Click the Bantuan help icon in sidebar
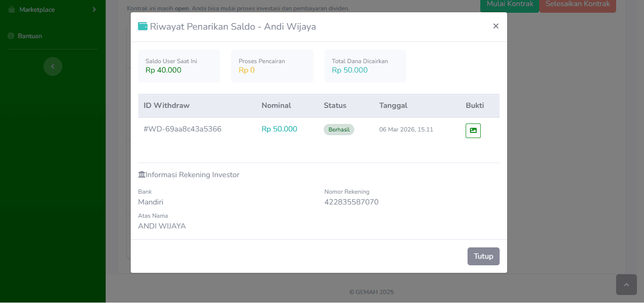 tap(11, 36)
